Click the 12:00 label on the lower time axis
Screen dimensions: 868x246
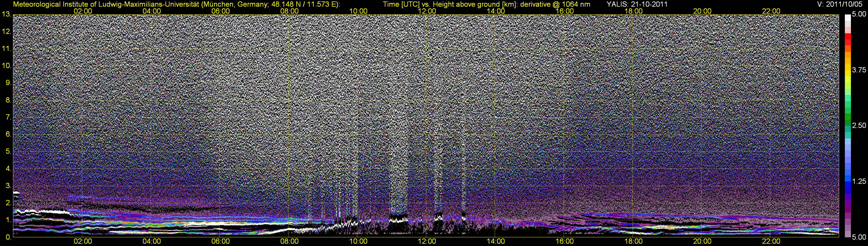[427, 242]
